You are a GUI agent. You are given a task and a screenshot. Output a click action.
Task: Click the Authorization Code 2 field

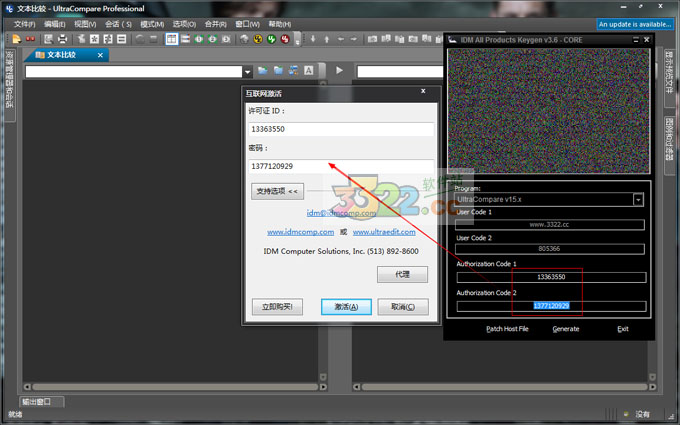[x=551, y=306]
